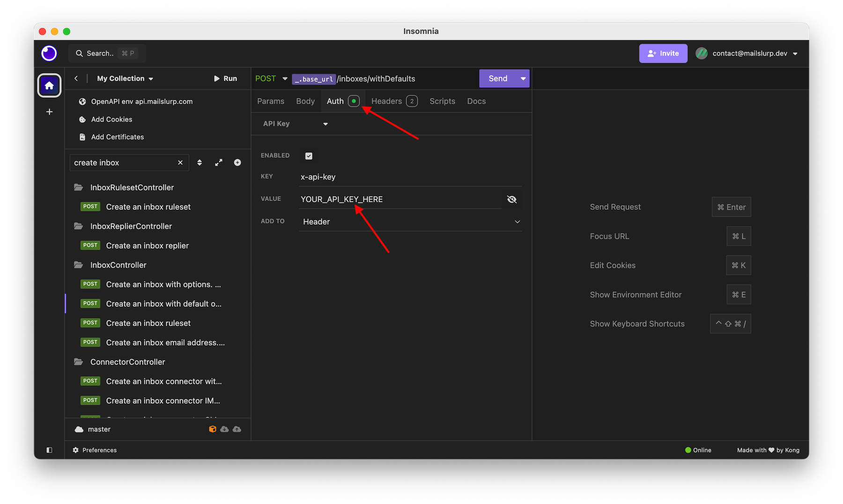Click the Online status indicator
Viewport: 843px width, 504px height.
(698, 450)
